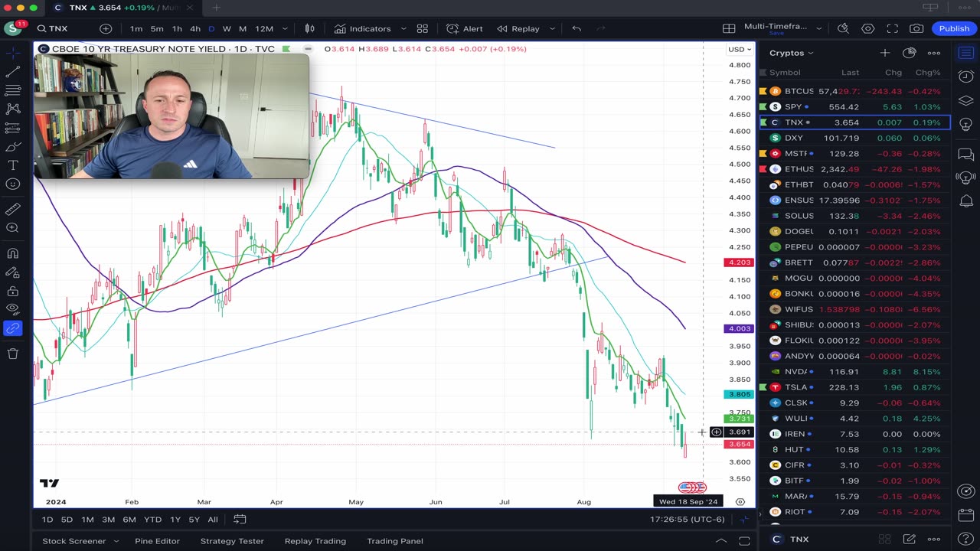Create an Alert
Image resolution: width=980 pixels, height=551 pixels.
coord(465,28)
